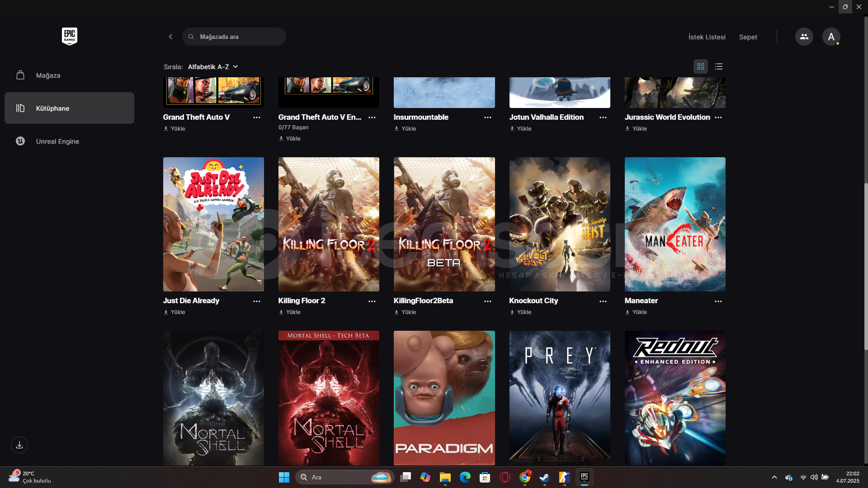The width and height of the screenshot is (868, 488).
Task: Select Killing Floor 2 cover art
Action: [329, 224]
